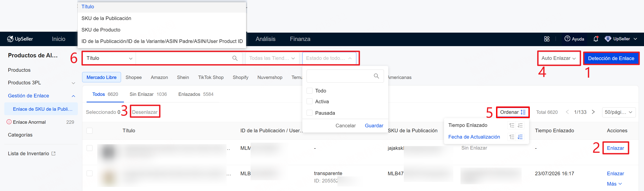
Task: Choose the highlighted Título option in the open list
Action: [x=162, y=7]
